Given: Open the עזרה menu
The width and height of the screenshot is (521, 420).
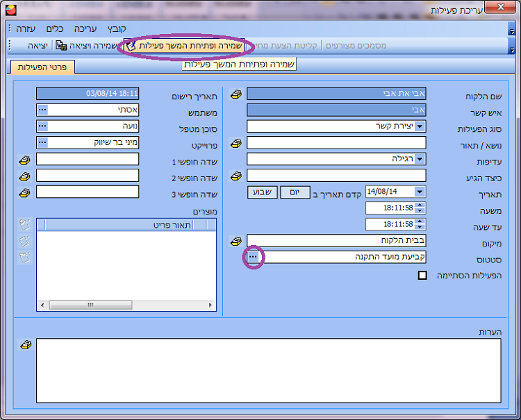Looking at the screenshot, I should [26, 29].
